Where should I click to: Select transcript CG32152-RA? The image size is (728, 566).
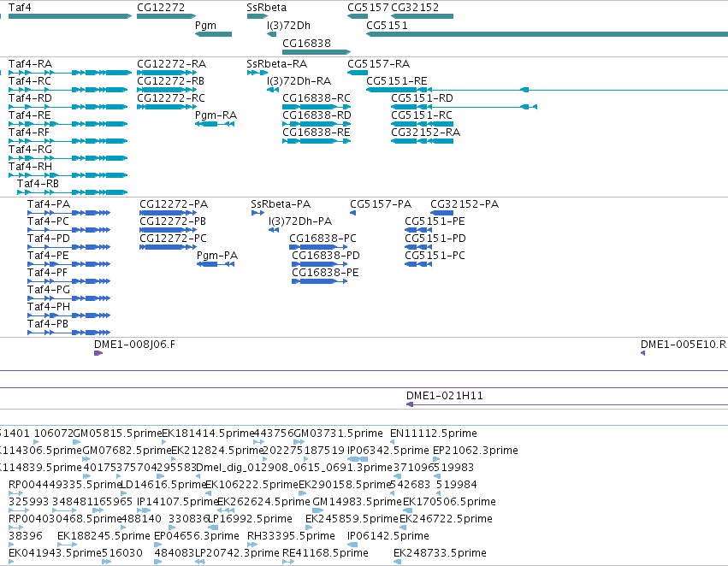click(x=422, y=141)
